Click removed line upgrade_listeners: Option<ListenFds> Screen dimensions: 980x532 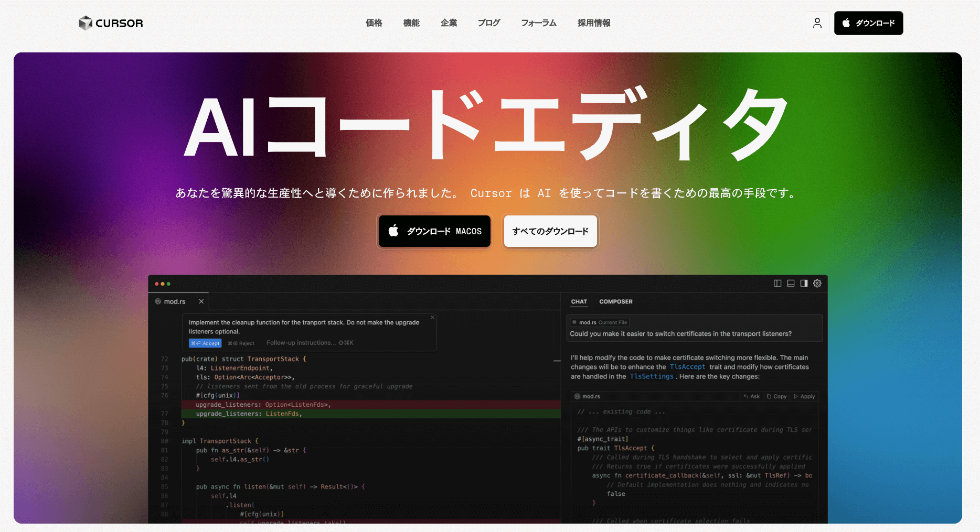[371, 405]
